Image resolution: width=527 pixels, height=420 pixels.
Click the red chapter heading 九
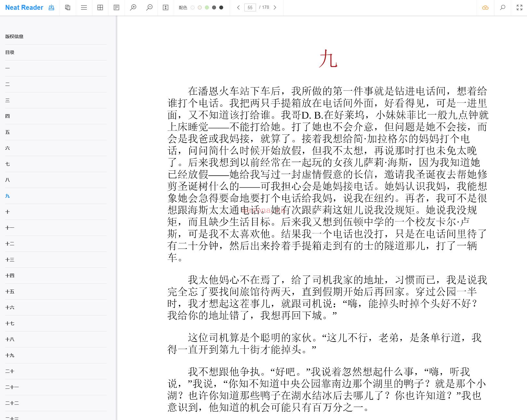(328, 59)
